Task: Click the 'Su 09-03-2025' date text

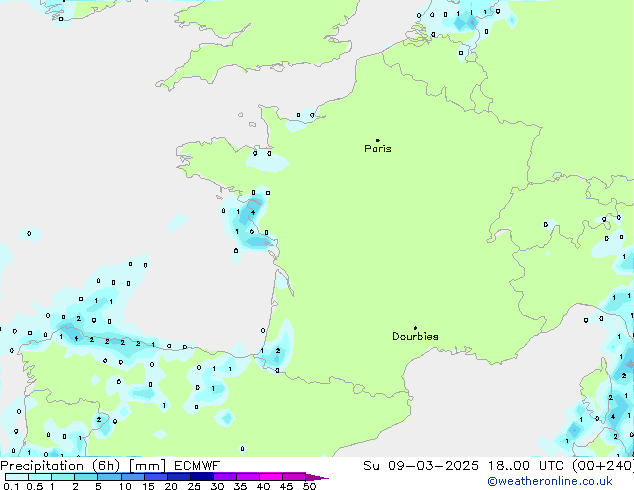Action: [421, 466]
